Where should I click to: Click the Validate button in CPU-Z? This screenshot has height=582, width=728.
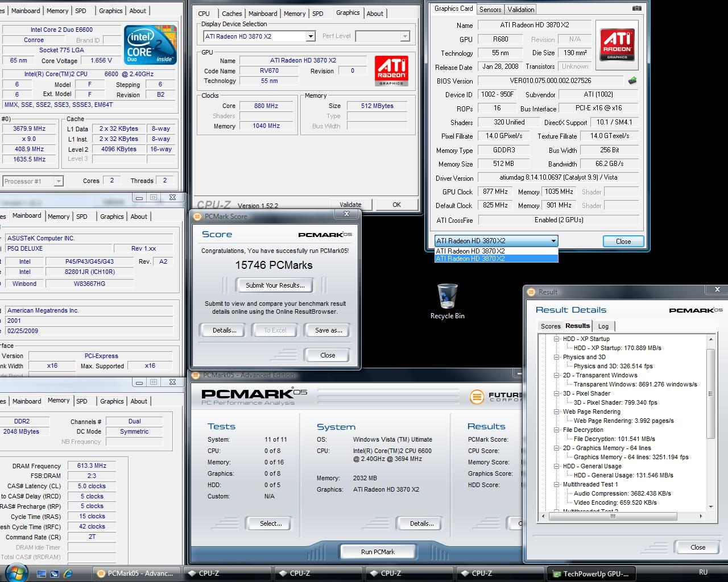[350, 205]
